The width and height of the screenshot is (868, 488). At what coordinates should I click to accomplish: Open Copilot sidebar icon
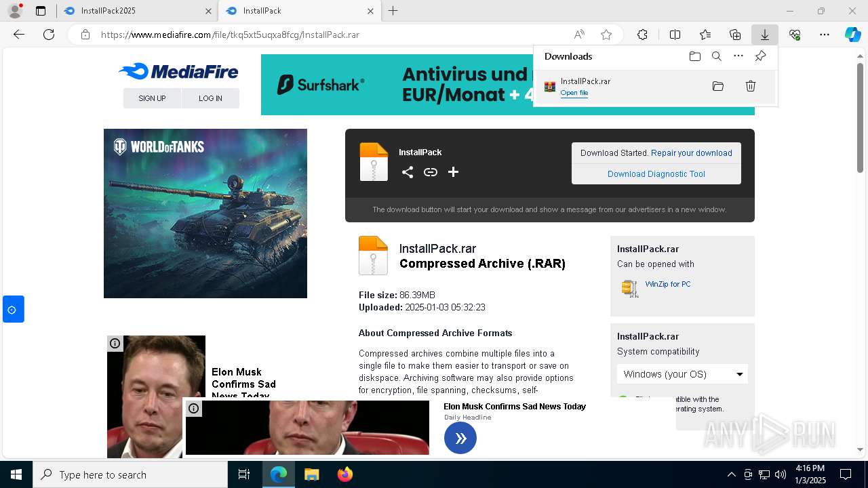(x=853, y=35)
